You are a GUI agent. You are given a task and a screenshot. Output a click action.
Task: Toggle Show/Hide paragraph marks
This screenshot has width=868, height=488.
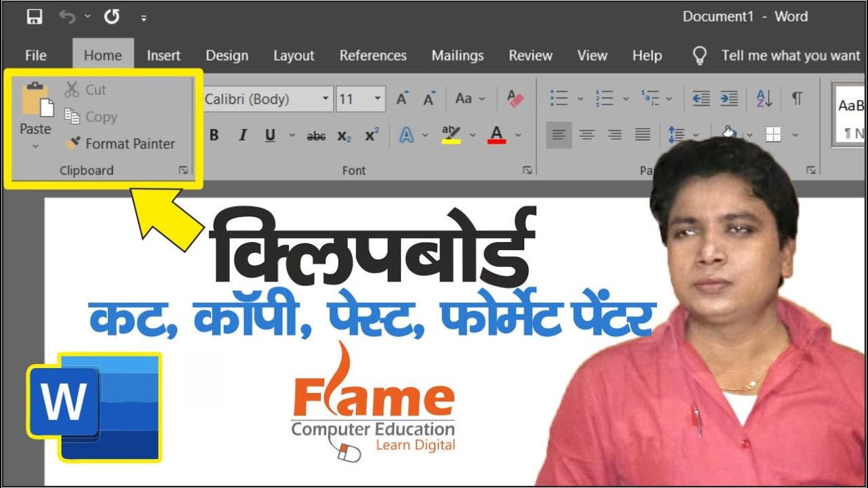797,99
